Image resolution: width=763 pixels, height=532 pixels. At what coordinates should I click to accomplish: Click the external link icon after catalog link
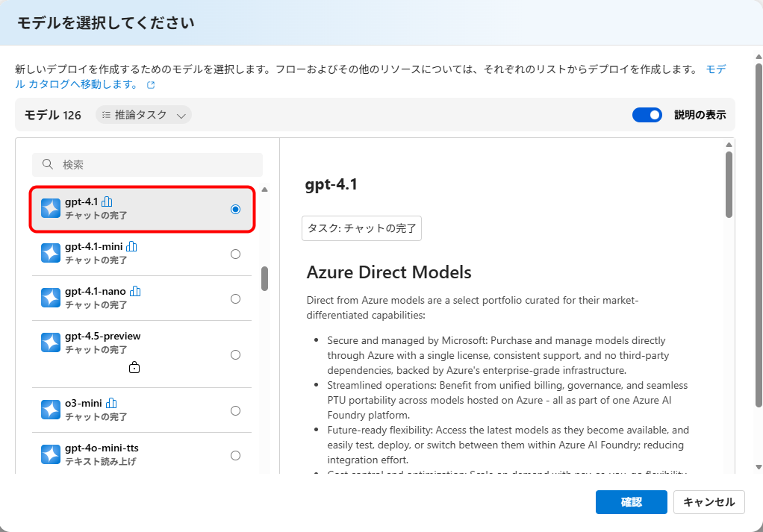(x=151, y=85)
